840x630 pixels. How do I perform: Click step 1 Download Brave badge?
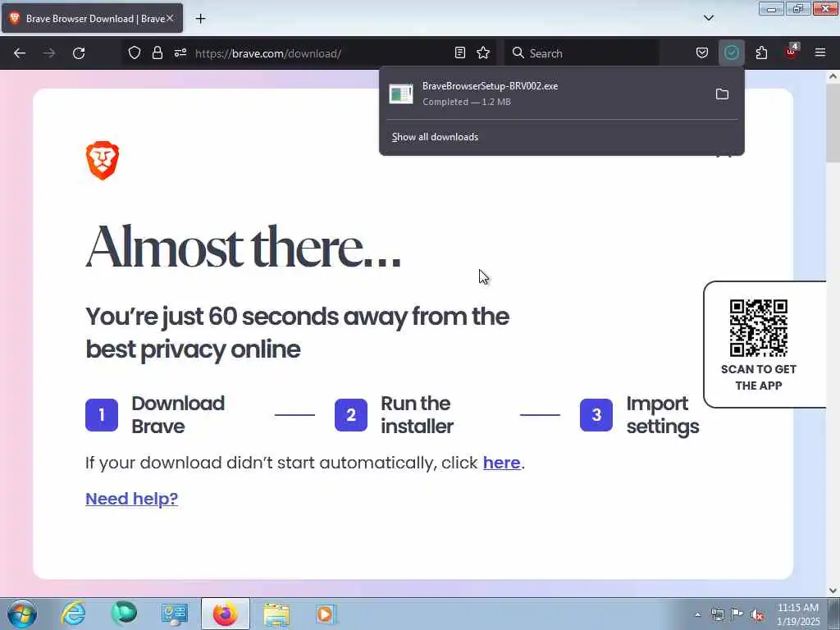[102, 415]
